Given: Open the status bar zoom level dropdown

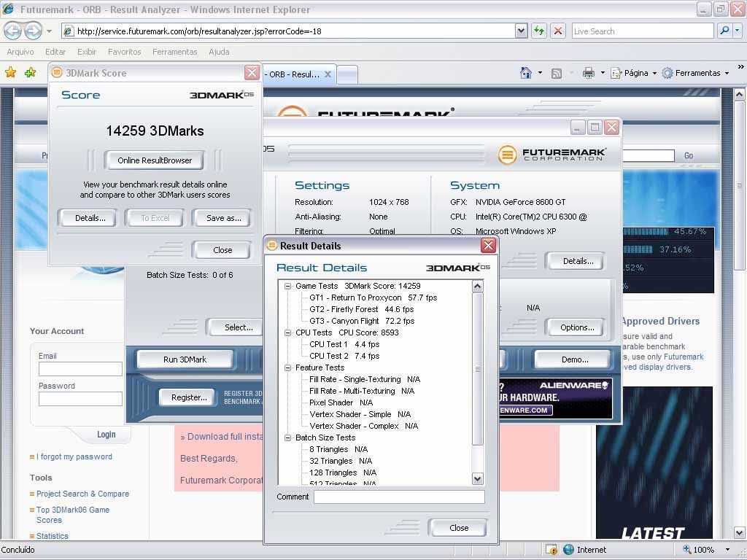Looking at the screenshot, I should point(727,550).
